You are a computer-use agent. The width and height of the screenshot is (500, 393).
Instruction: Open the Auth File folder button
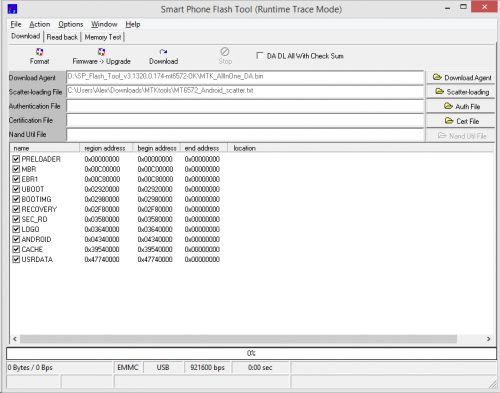point(462,107)
